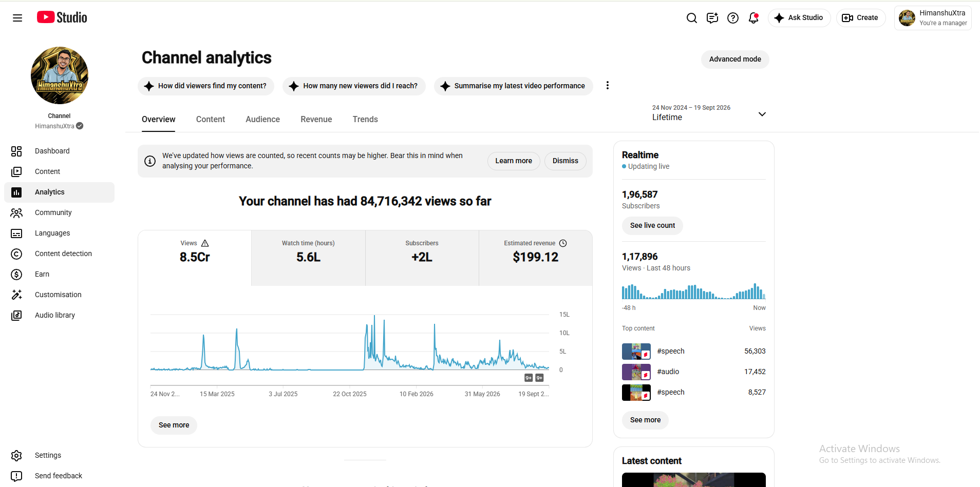Select the Subscribers metric card
This screenshot has height=487, width=980.
click(422, 258)
